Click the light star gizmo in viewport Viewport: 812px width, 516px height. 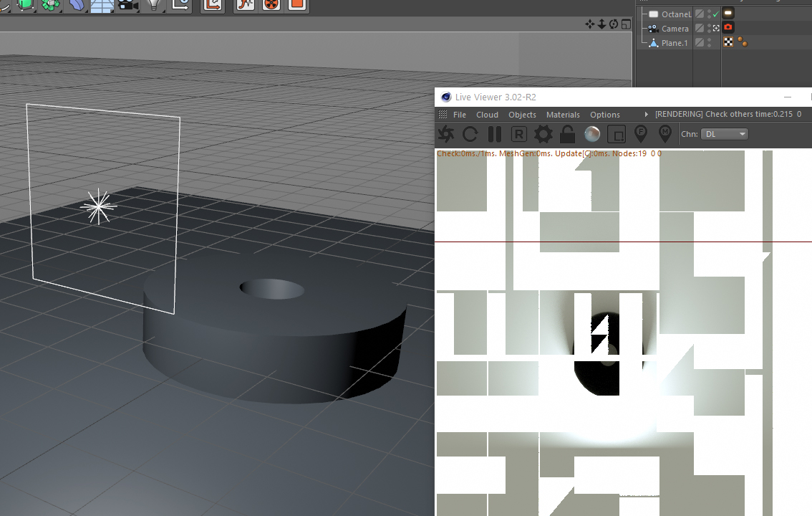click(98, 206)
